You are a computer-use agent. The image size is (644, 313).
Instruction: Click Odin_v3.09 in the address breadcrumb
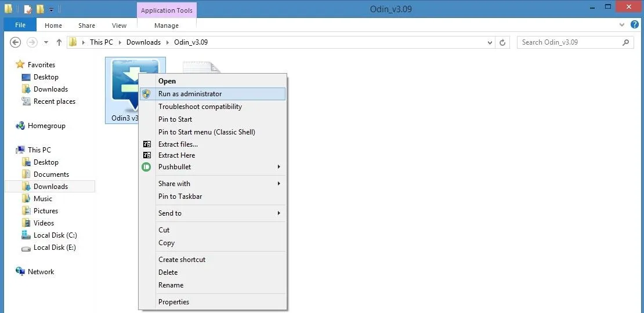(x=190, y=42)
